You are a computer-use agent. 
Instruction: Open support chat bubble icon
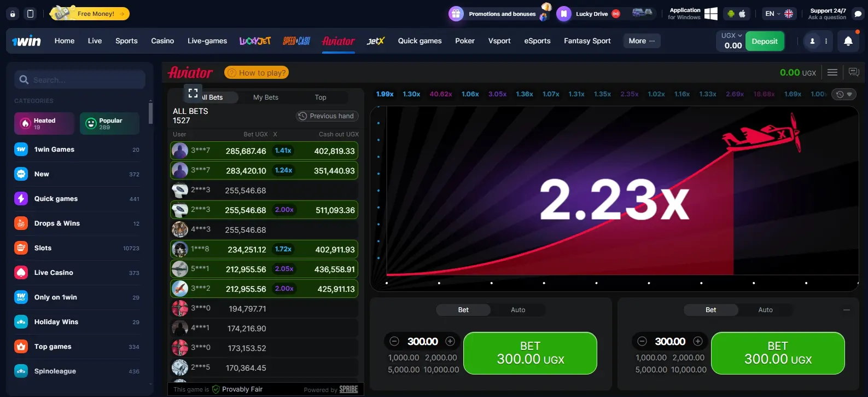[x=858, y=14]
